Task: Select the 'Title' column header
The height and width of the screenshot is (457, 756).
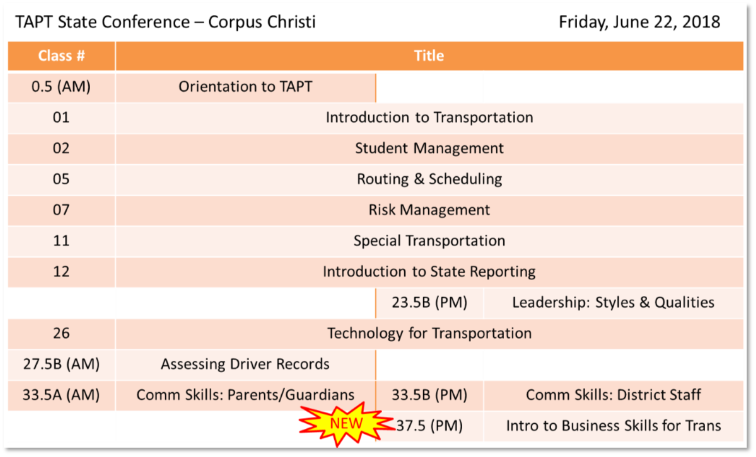Action: [x=429, y=56]
